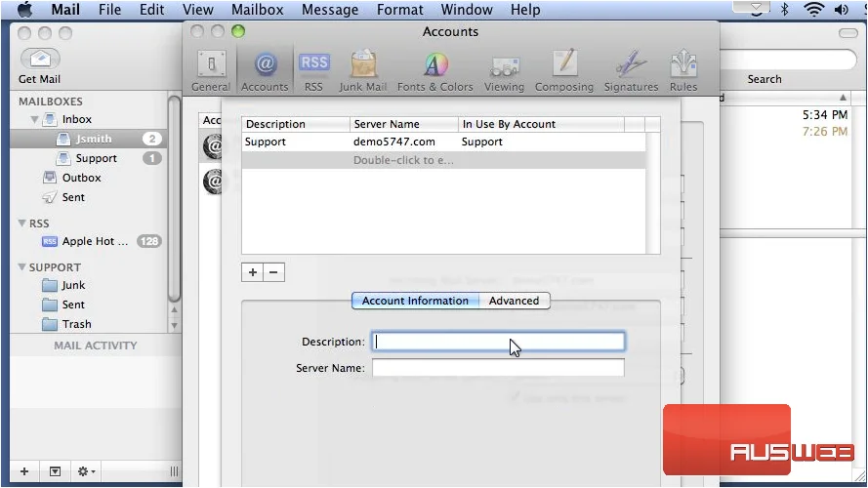Select second account icon in Accounts list
This screenshot has height=488, width=868.
point(213,183)
